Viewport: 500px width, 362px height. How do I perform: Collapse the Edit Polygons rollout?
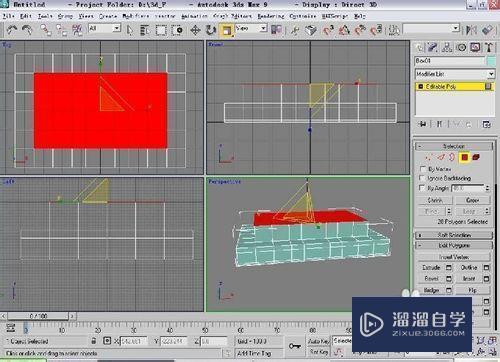[x=454, y=245]
